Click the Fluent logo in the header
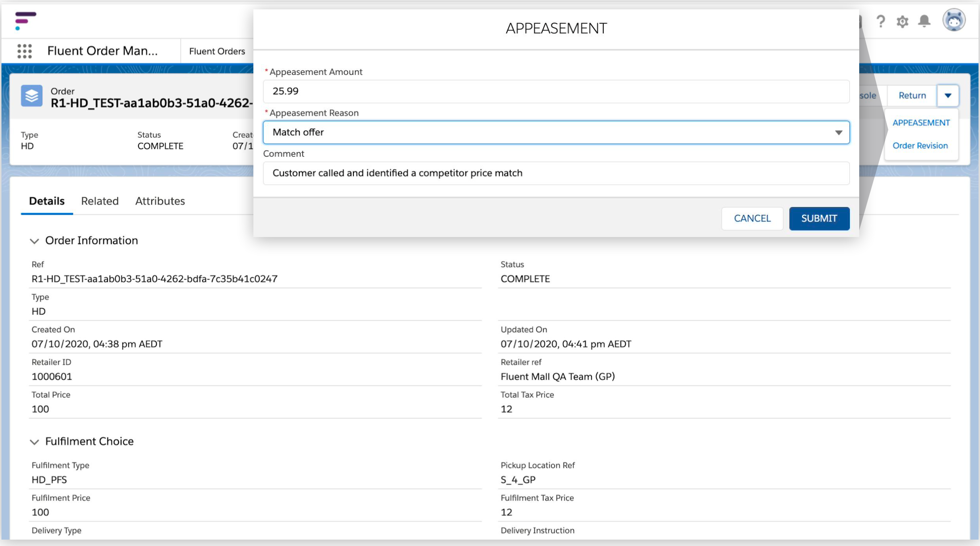Viewport: 980px width, 546px height. click(x=25, y=20)
